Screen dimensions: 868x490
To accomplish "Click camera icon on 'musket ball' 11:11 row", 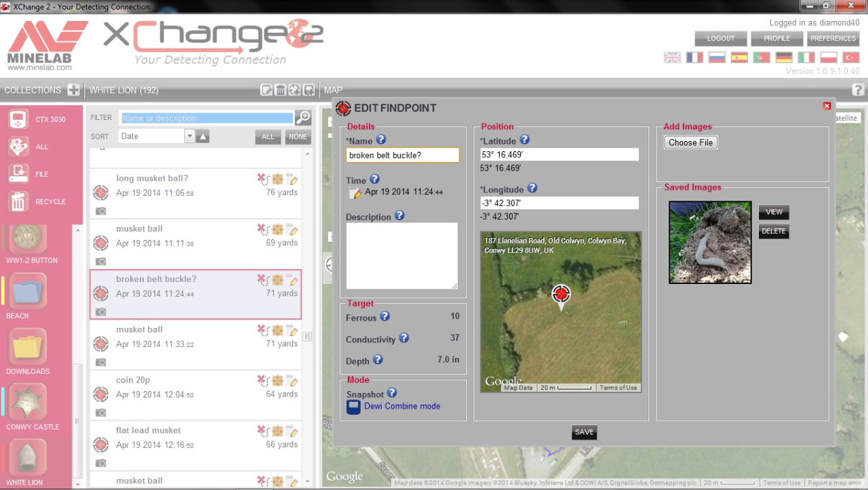I will 100,261.
